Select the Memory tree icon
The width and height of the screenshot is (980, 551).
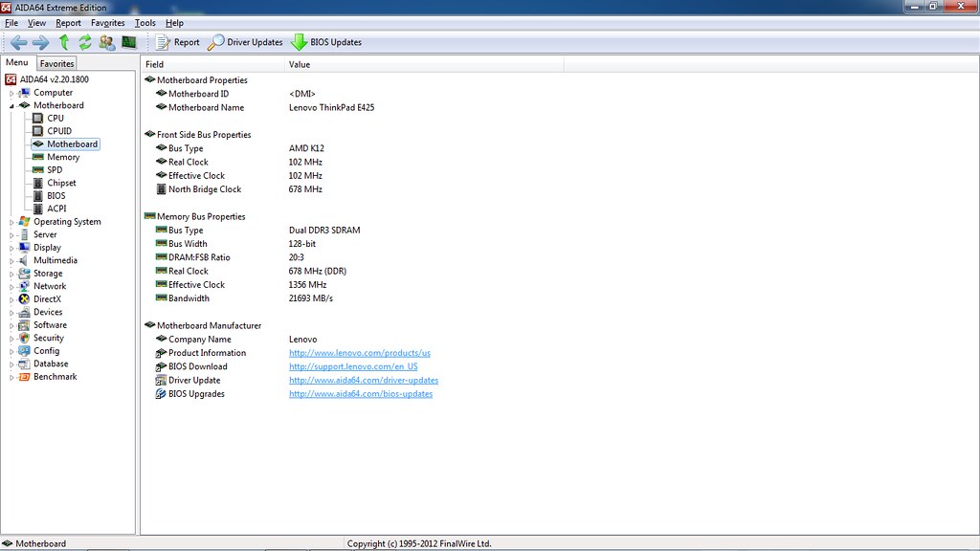tap(38, 157)
